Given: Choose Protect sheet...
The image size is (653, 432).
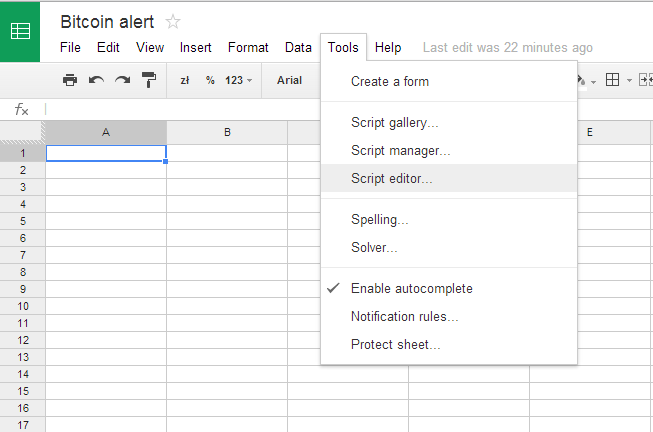Looking at the screenshot, I should (x=449, y=345).
